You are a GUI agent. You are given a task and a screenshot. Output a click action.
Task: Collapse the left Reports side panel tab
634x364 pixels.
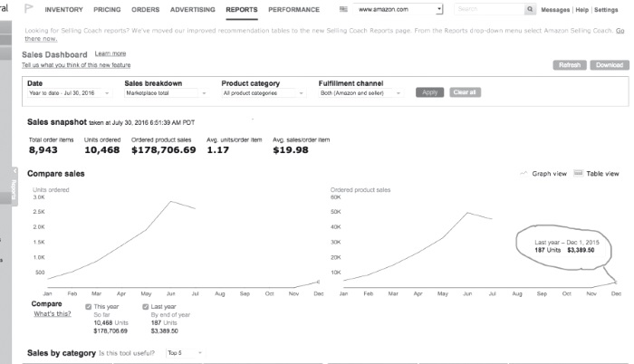(14, 186)
